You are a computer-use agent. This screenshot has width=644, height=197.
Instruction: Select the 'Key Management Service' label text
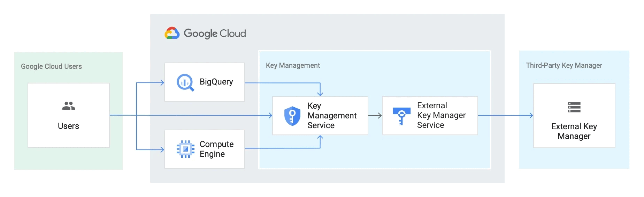pos(332,116)
